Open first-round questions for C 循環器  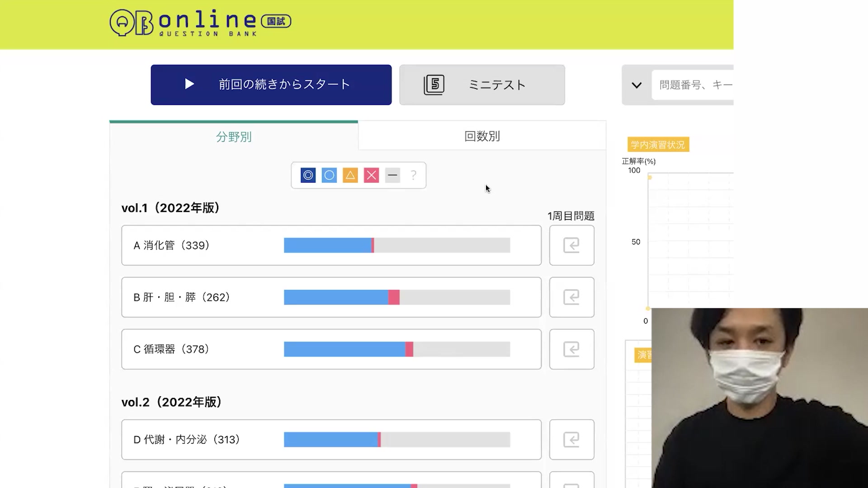[571, 349]
